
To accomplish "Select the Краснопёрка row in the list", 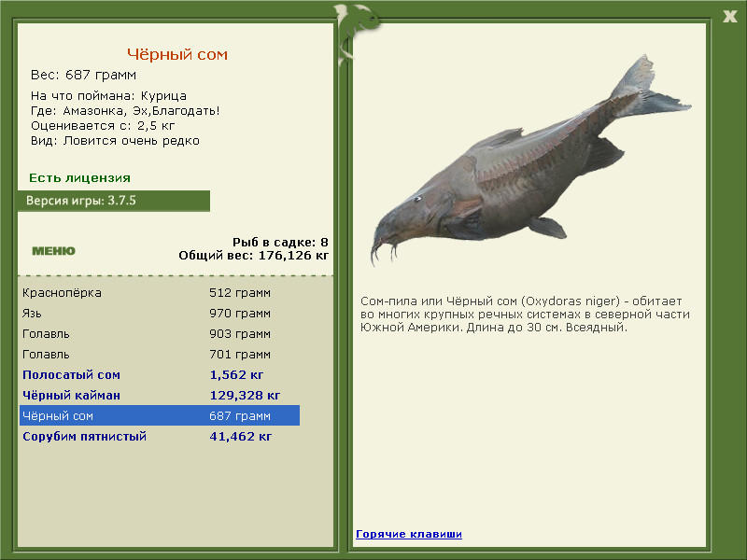I will click(x=160, y=292).
